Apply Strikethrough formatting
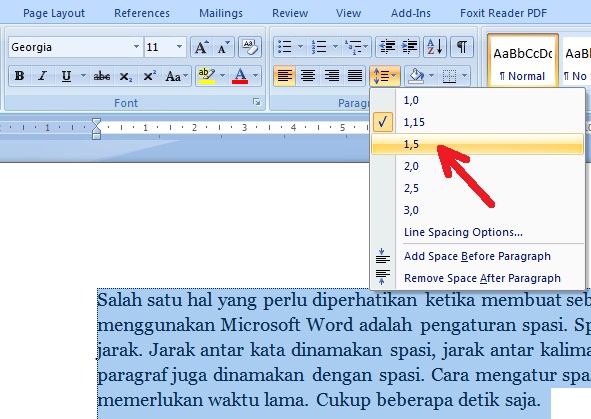 (102, 76)
